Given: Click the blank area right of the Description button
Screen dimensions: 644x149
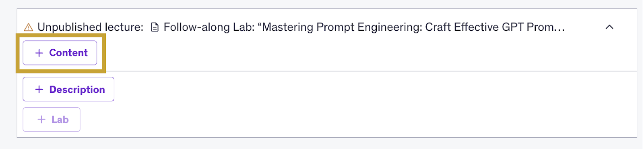Looking at the screenshot, I should click(x=374, y=89).
